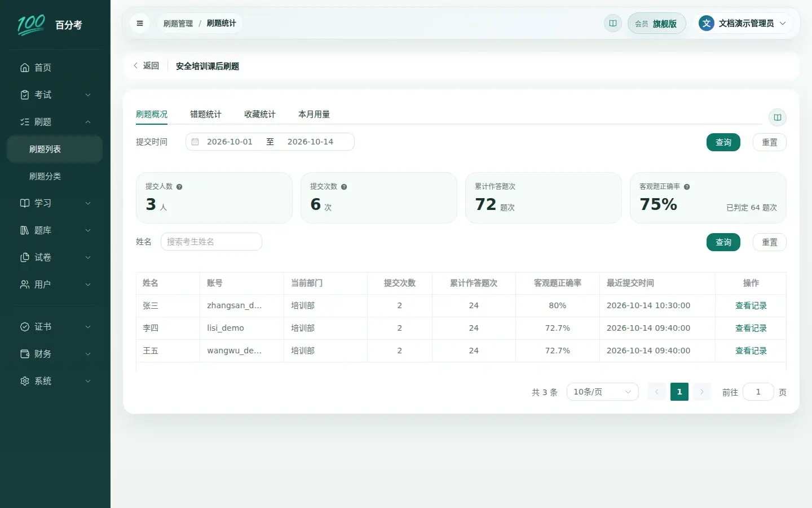Switch to the 错题统计 tab

click(206, 115)
